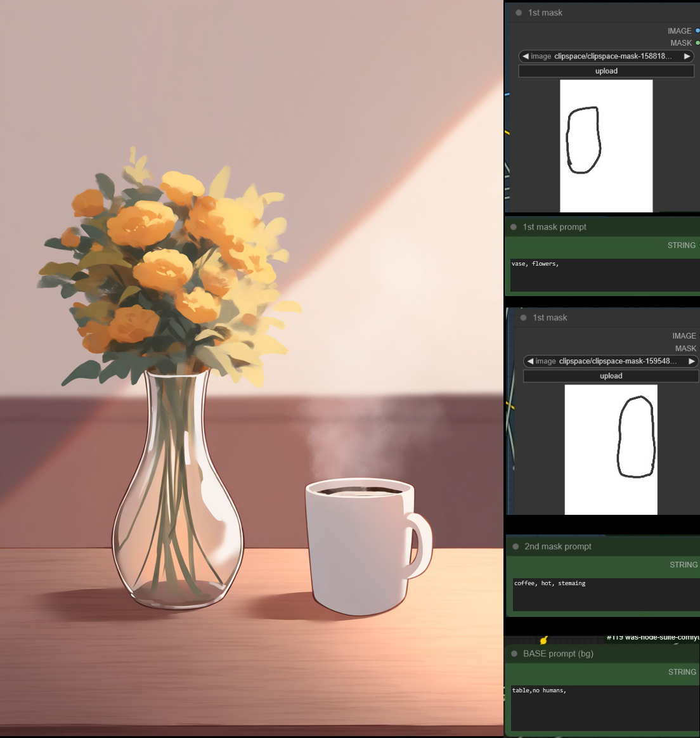The height and width of the screenshot is (738, 700).
Task: Click the text box containing "table,no humans,"
Action: (604, 707)
